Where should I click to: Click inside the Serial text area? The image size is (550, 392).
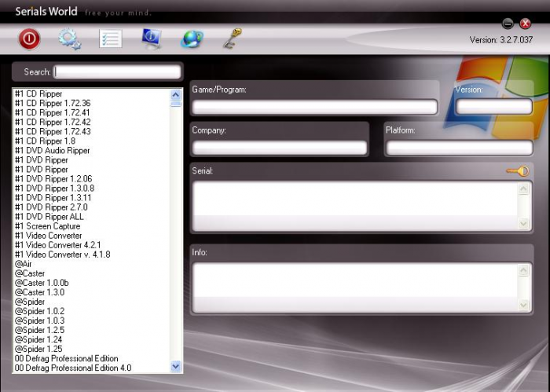point(354,206)
